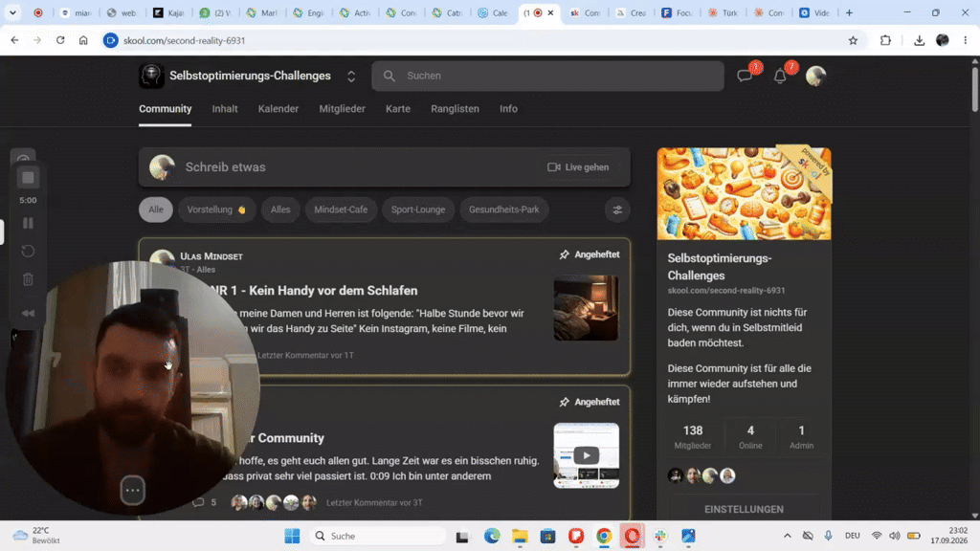
Task: Stop the screen recording
Action: click(x=28, y=178)
